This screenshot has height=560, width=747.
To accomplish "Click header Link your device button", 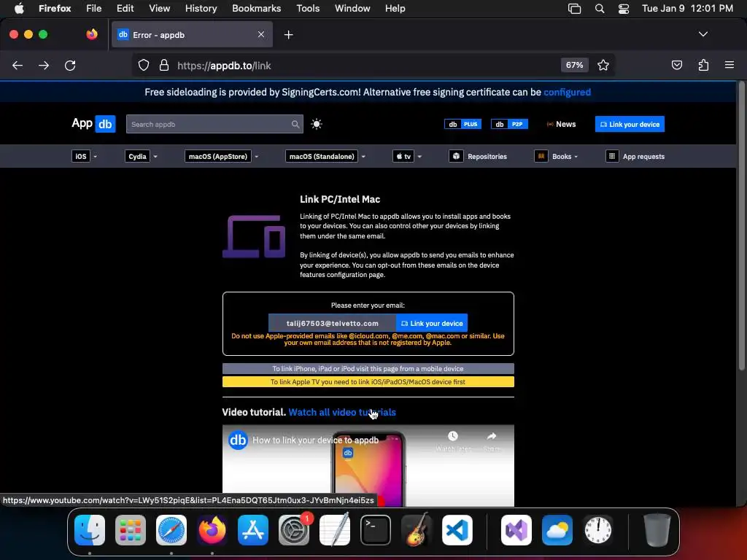I will tap(630, 124).
